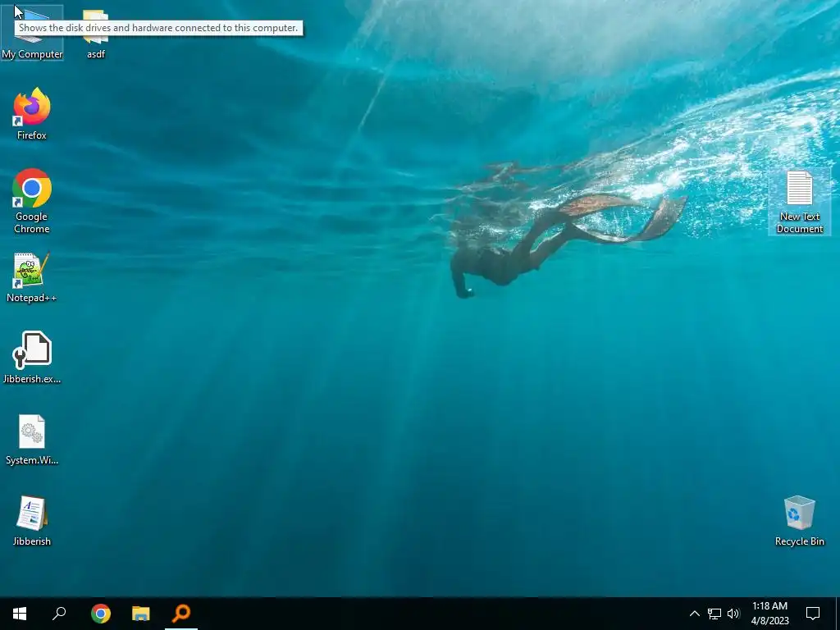The height and width of the screenshot is (630, 840).
Task: Select the My Computer desktop icon
Action: tap(32, 33)
